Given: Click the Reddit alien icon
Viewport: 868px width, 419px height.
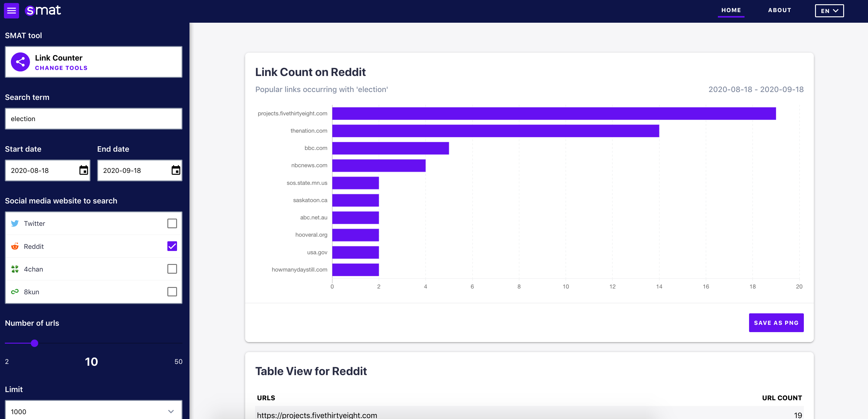Looking at the screenshot, I should 15,246.
